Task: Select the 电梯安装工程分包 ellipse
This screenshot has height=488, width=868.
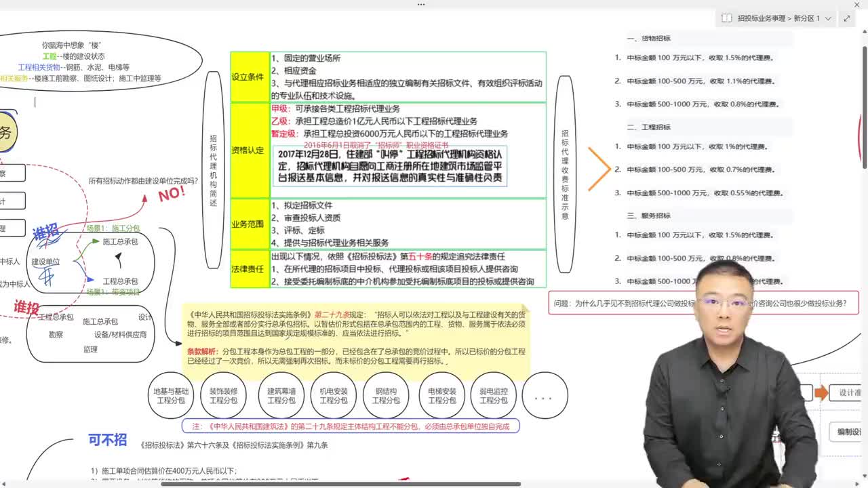Action: pos(442,396)
